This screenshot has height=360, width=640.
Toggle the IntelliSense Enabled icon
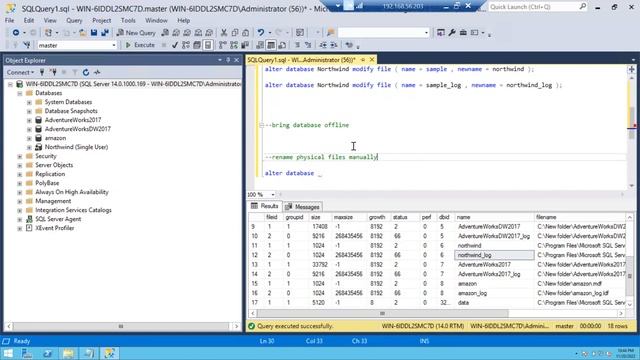pos(208,45)
